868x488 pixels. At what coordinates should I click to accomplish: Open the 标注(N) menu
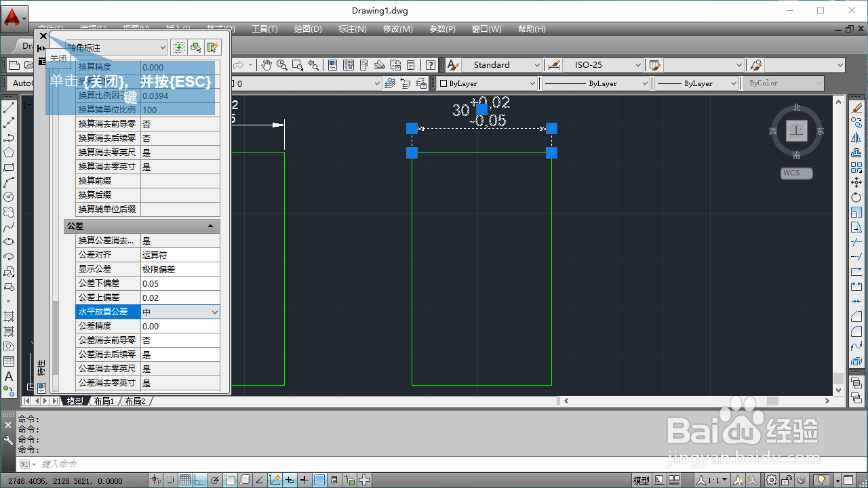click(x=352, y=29)
